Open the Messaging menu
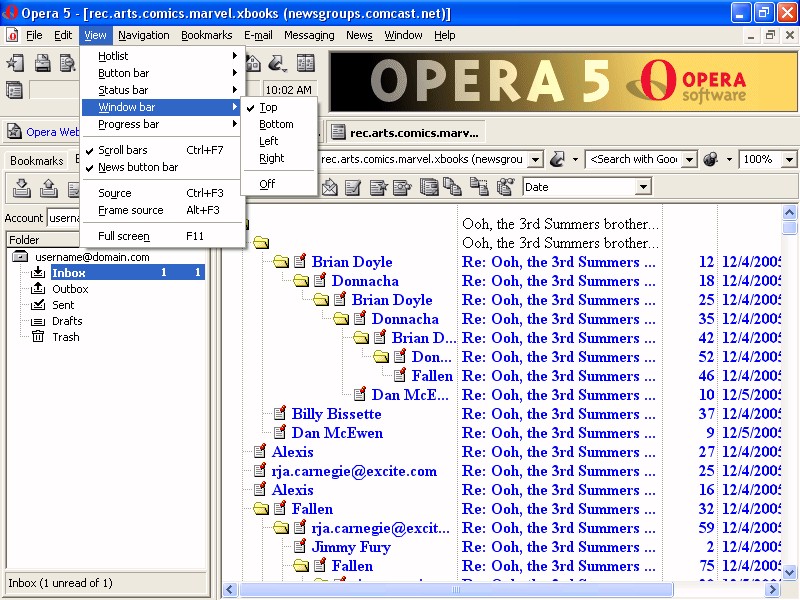The image size is (800, 600). point(309,35)
